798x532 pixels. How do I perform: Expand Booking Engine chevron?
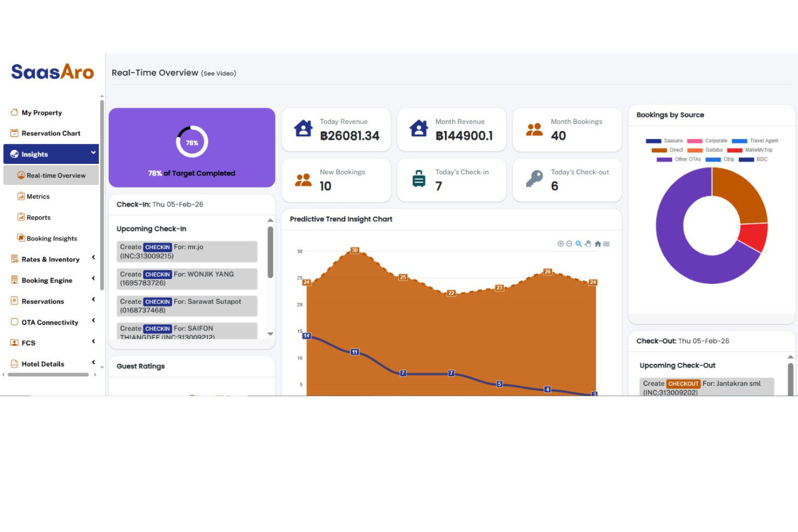point(93,279)
